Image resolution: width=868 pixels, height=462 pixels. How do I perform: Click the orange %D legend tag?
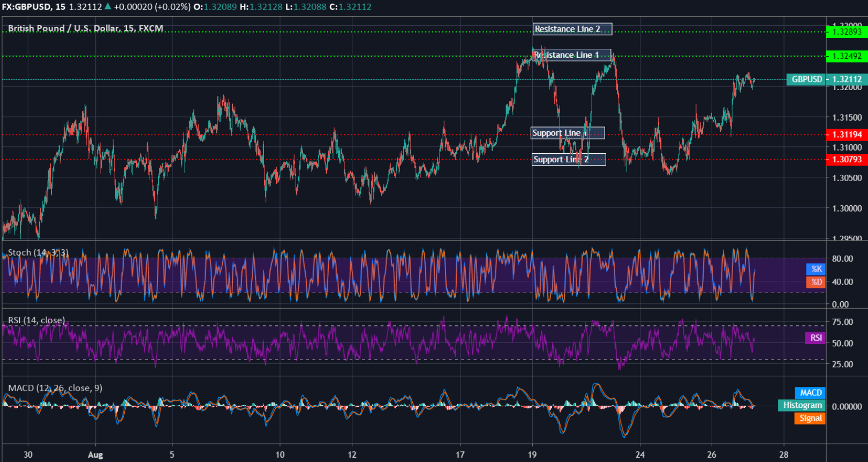coord(816,282)
